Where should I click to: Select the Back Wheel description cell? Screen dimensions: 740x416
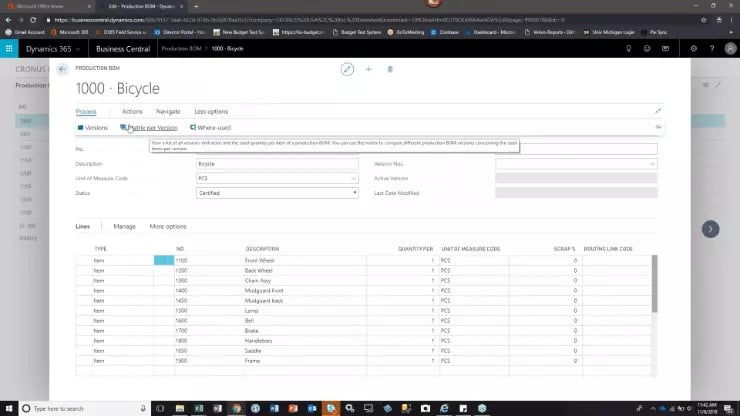click(x=305, y=271)
